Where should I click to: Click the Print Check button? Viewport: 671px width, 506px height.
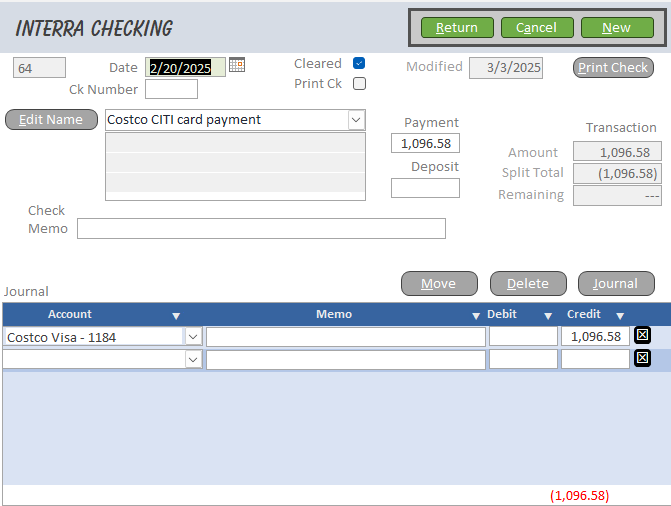[613, 68]
